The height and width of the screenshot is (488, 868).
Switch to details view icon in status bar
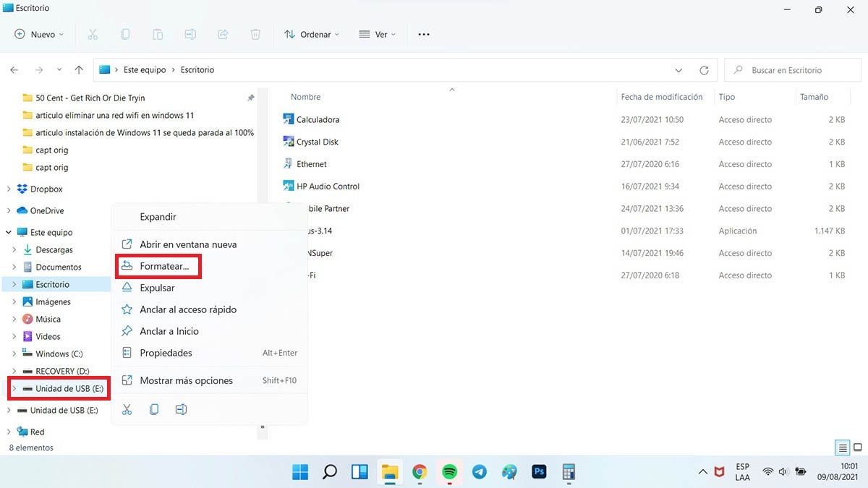click(x=842, y=448)
